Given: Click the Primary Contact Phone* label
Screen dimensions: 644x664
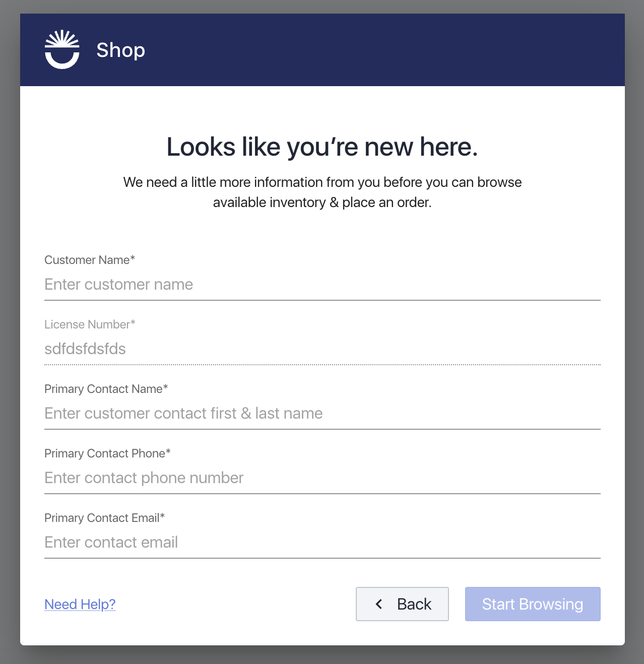Looking at the screenshot, I should (107, 453).
